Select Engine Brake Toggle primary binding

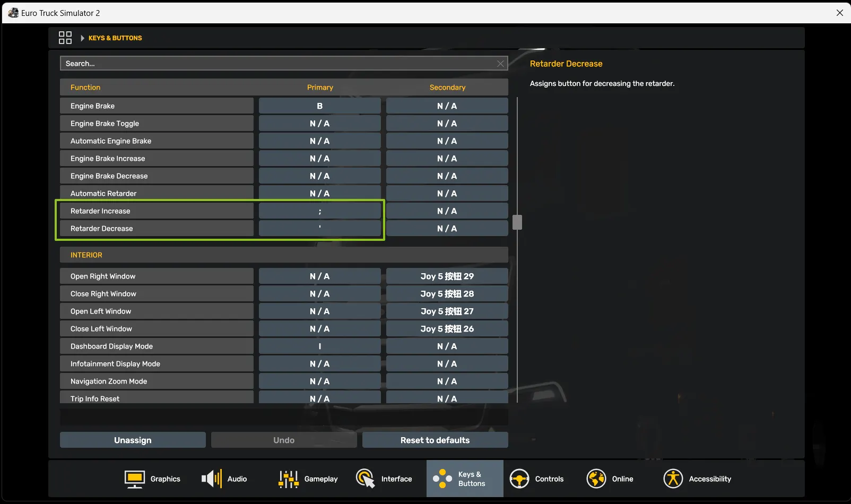(320, 123)
